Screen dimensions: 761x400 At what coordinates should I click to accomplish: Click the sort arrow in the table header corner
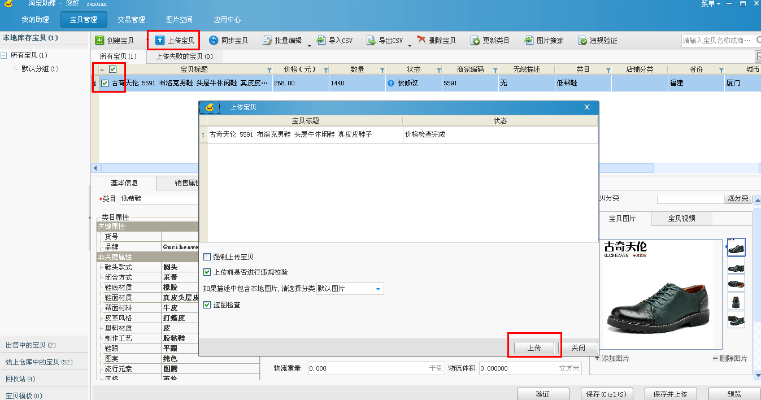[102, 70]
